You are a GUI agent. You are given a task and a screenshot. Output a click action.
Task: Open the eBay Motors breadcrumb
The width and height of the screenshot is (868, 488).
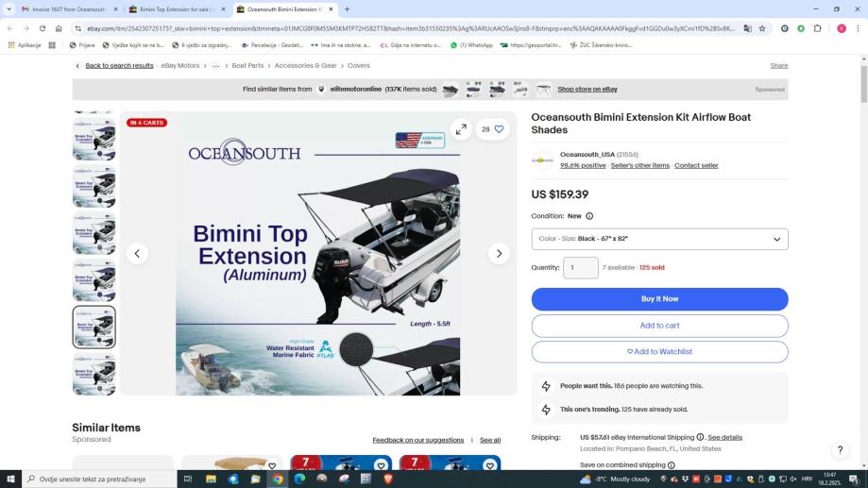[x=179, y=66]
